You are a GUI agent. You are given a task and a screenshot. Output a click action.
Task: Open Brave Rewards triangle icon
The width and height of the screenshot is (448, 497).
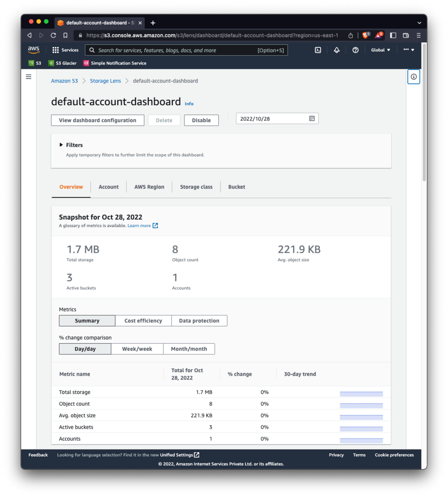point(379,35)
